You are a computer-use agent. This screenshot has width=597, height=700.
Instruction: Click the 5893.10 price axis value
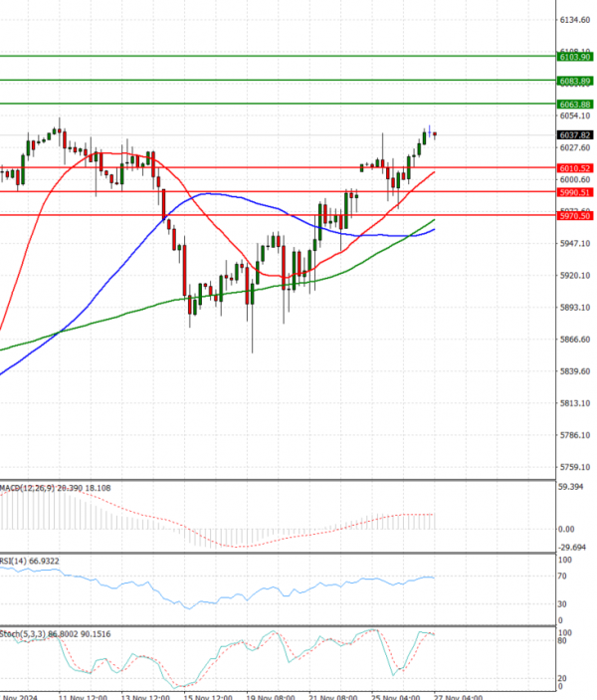[575, 307]
